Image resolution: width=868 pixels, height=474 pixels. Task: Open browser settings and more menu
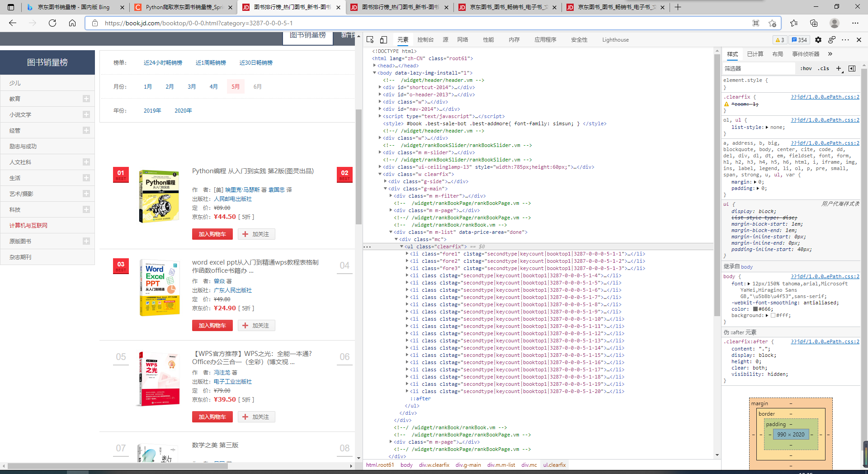(x=855, y=23)
